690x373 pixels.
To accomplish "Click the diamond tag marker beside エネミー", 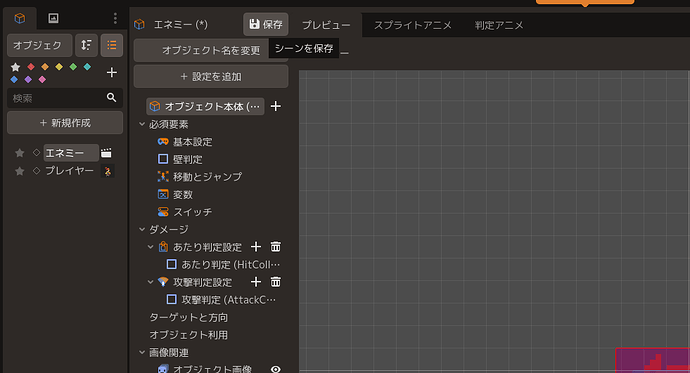I will click(x=37, y=153).
